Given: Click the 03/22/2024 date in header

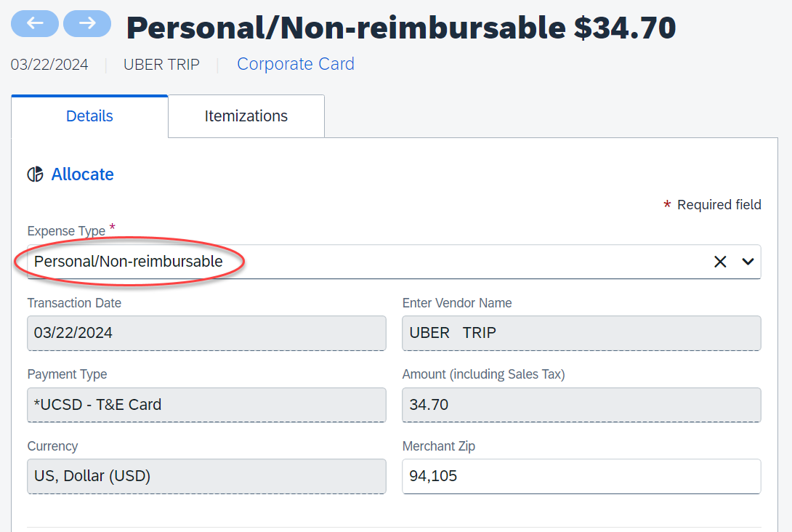Looking at the screenshot, I should (x=49, y=65).
